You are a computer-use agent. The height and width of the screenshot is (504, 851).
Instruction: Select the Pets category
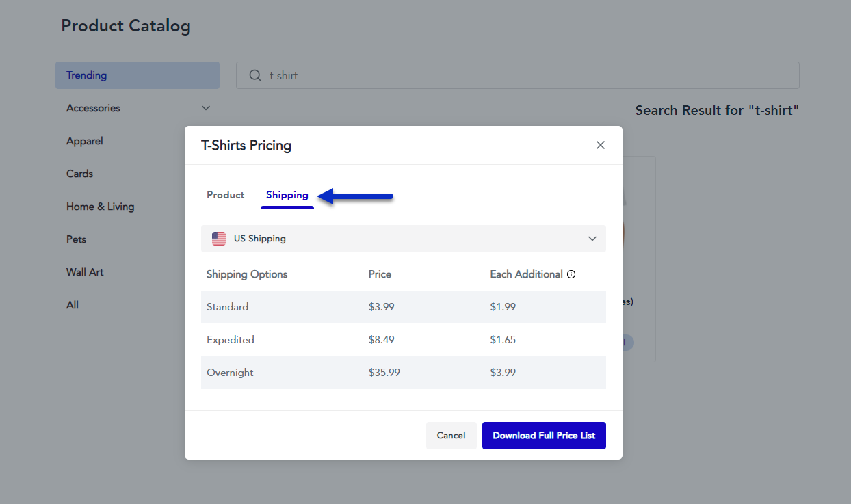click(76, 239)
